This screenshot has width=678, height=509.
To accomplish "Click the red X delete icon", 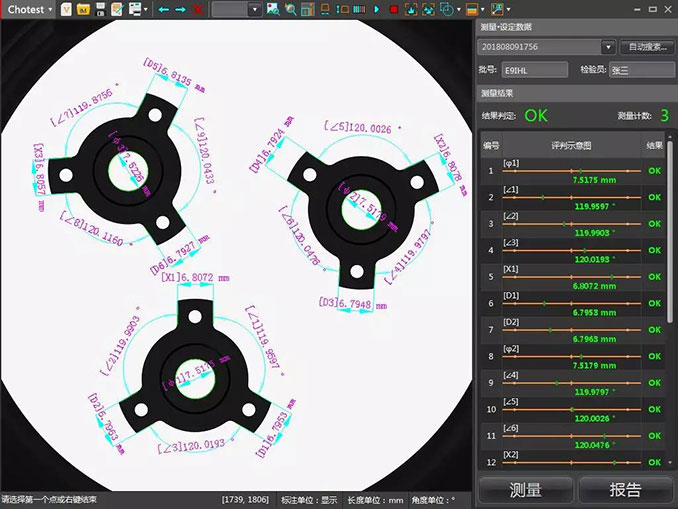I will [198, 9].
